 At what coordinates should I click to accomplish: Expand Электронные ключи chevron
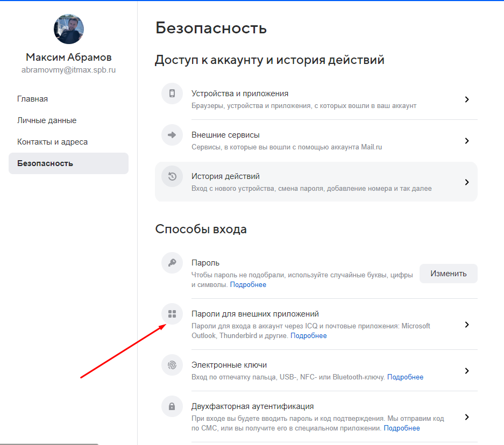[467, 371]
